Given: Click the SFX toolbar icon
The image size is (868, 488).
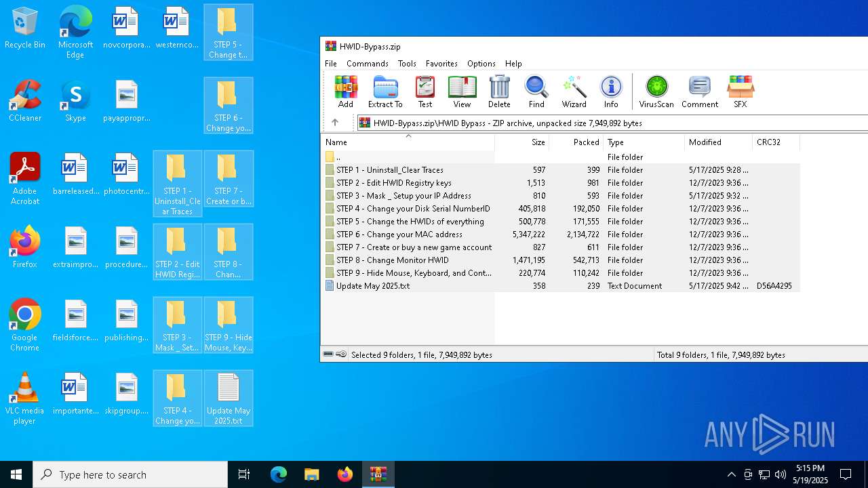Looking at the screenshot, I should (x=741, y=91).
